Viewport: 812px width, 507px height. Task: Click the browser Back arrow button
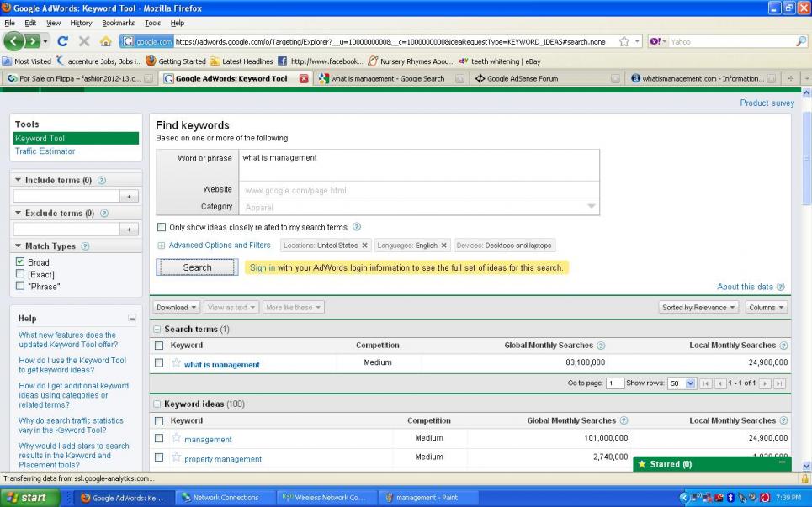13,41
